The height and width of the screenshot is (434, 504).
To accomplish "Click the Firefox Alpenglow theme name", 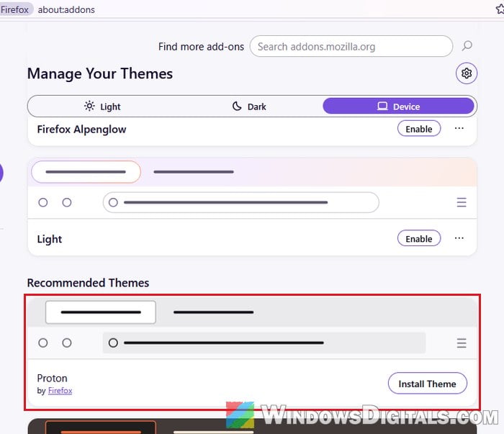I will (x=81, y=130).
